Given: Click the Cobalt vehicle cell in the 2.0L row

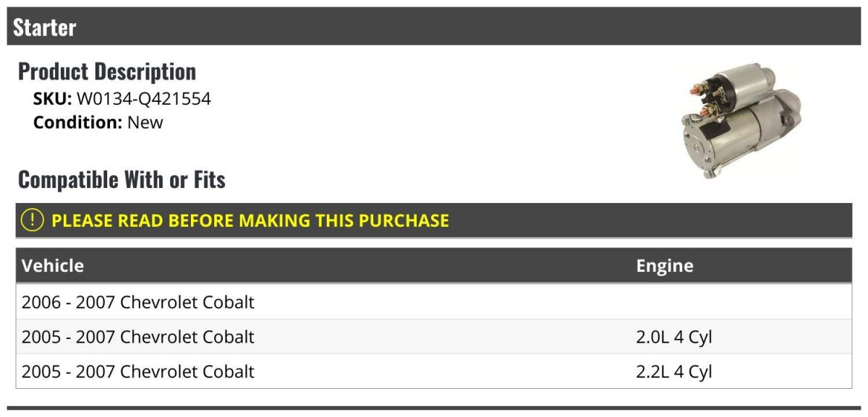Looking at the screenshot, I should 138,337.
